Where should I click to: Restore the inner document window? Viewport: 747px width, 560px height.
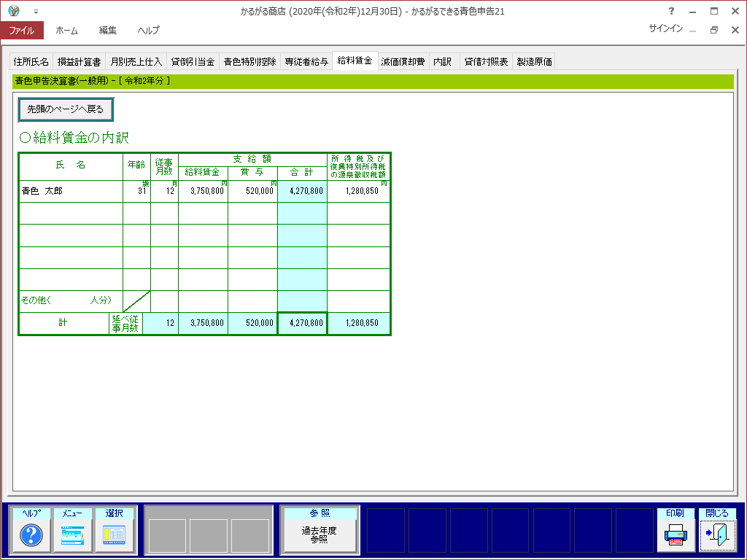(713, 29)
